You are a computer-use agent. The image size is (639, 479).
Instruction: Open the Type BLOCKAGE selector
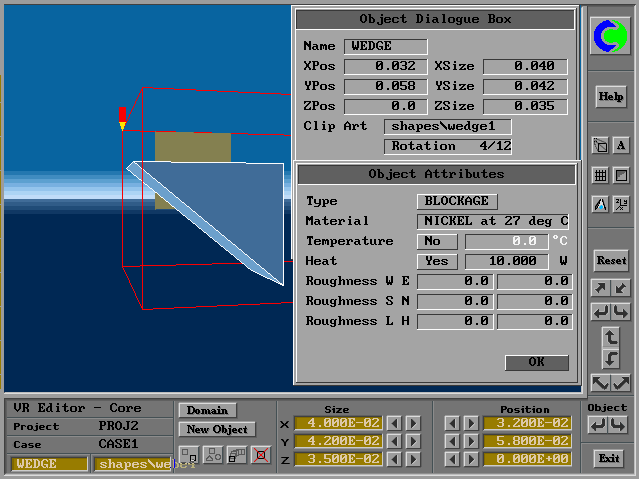pos(456,201)
